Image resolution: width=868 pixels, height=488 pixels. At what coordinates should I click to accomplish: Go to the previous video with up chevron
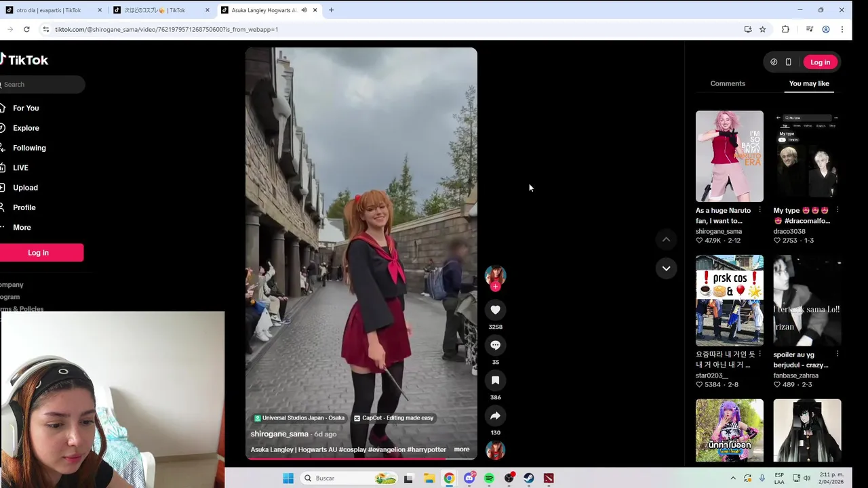(666, 239)
